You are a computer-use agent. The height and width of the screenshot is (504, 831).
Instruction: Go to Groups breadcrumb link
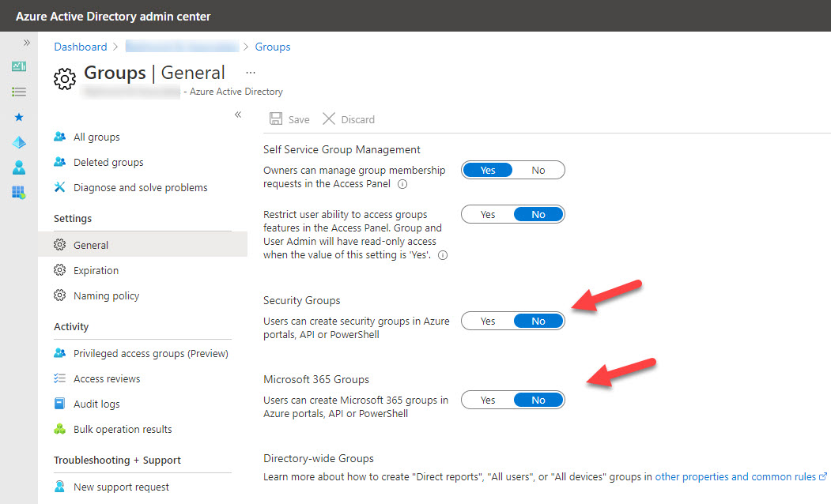click(273, 47)
